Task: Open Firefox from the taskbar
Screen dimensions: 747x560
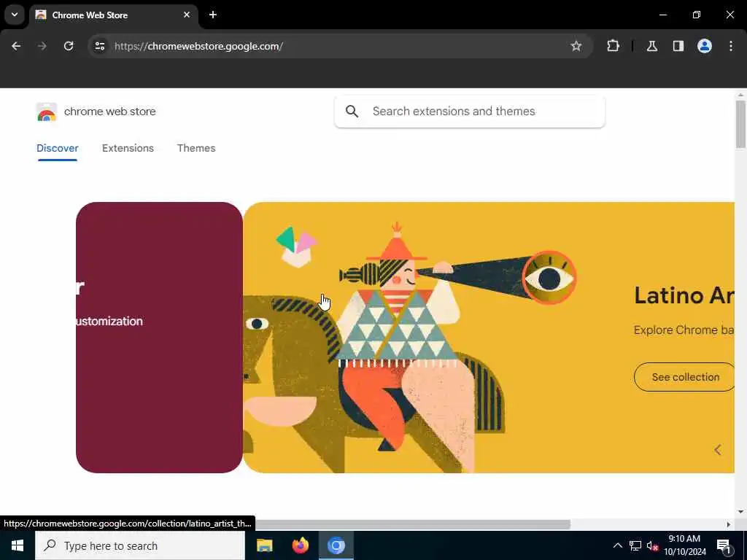Action: coord(300,545)
